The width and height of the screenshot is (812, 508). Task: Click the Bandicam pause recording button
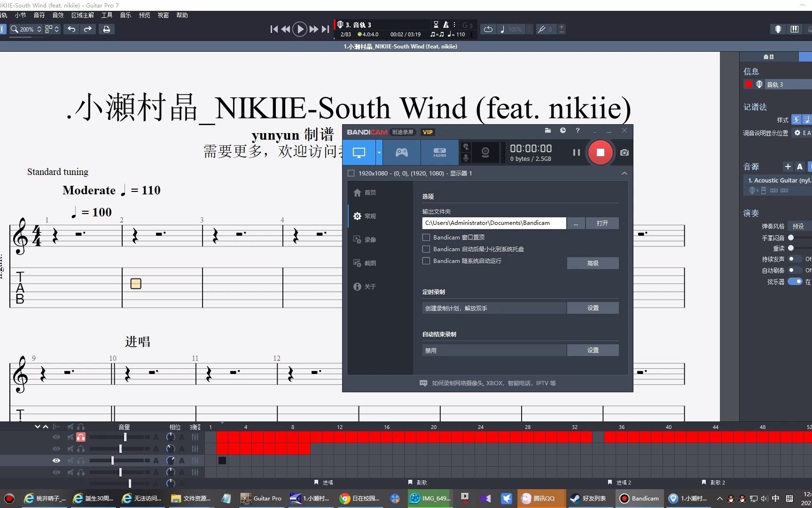[576, 152]
